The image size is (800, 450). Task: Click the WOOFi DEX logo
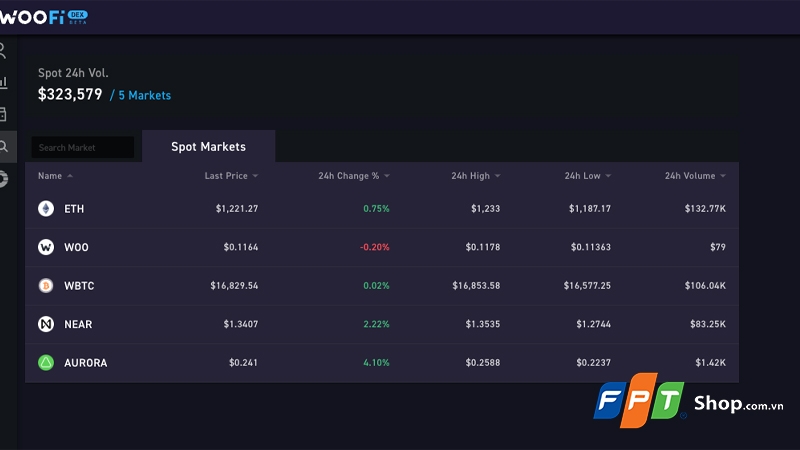click(44, 16)
